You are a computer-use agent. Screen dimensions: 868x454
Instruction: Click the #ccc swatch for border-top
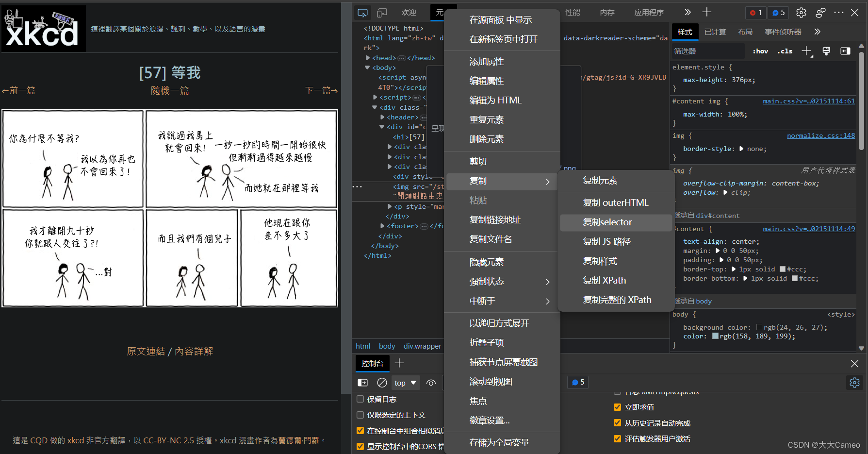point(782,269)
